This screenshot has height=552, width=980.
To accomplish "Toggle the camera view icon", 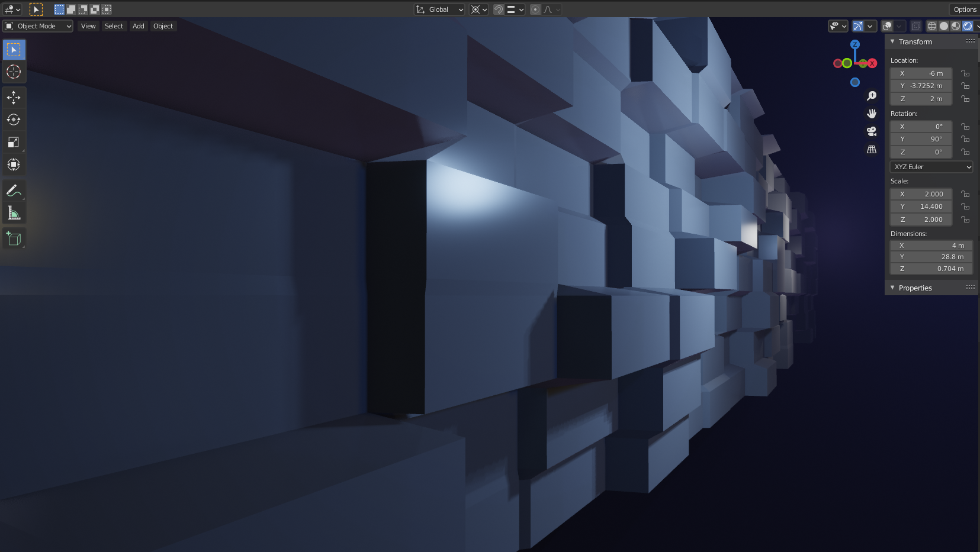I will tap(872, 131).
